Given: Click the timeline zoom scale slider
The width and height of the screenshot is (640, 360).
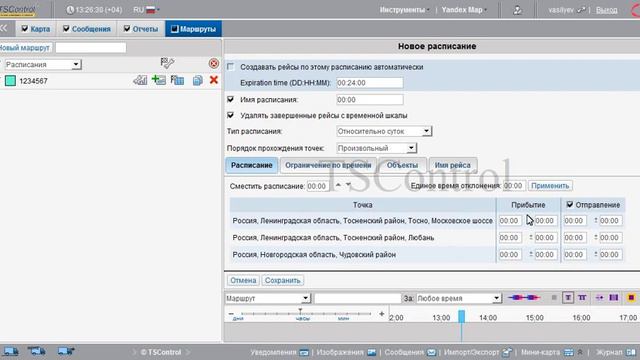Looking at the screenshot, I should tap(306, 314).
